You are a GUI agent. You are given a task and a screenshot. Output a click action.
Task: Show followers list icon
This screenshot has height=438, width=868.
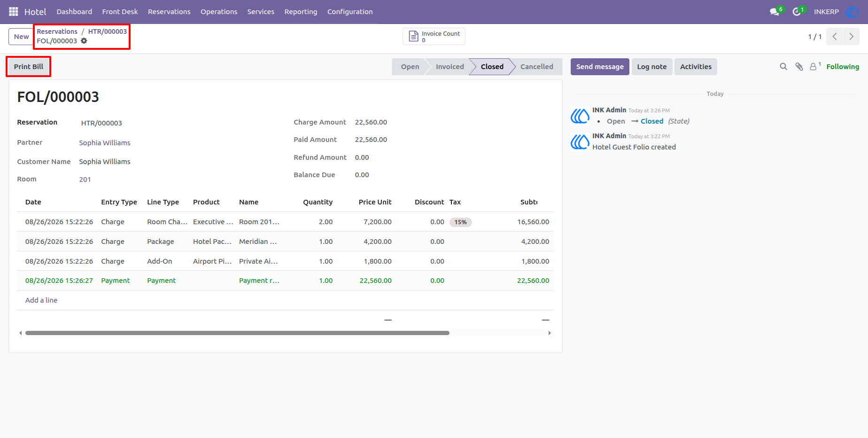(x=814, y=67)
